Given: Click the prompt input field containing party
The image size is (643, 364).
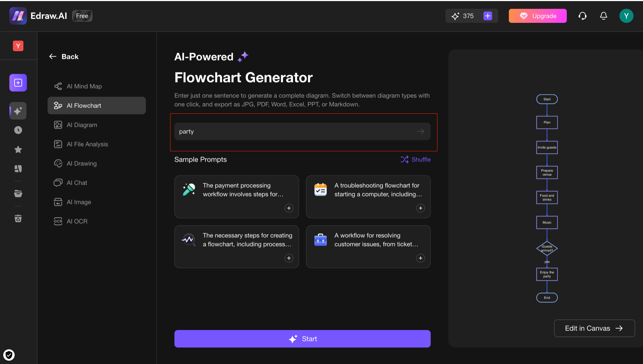Looking at the screenshot, I should 302,131.
